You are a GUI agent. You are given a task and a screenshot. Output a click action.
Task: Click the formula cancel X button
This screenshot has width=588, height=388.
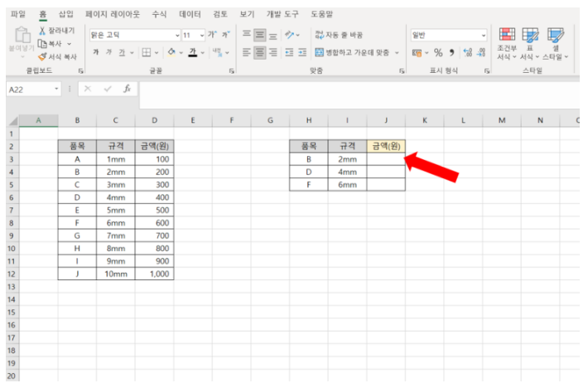[88, 89]
